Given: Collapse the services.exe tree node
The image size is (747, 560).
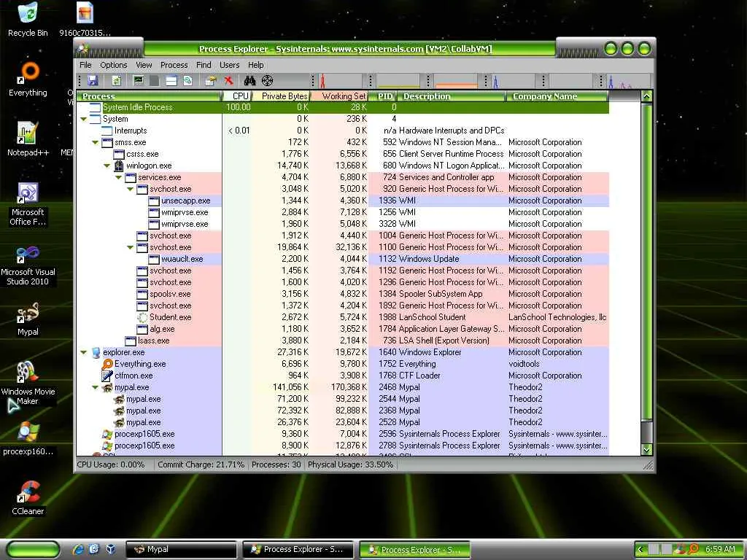Looking at the screenshot, I should pyautogui.click(x=119, y=177).
